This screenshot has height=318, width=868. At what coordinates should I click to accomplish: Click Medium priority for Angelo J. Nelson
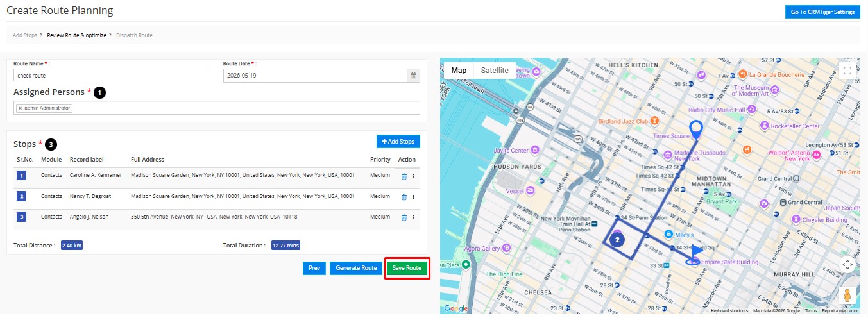pos(380,217)
